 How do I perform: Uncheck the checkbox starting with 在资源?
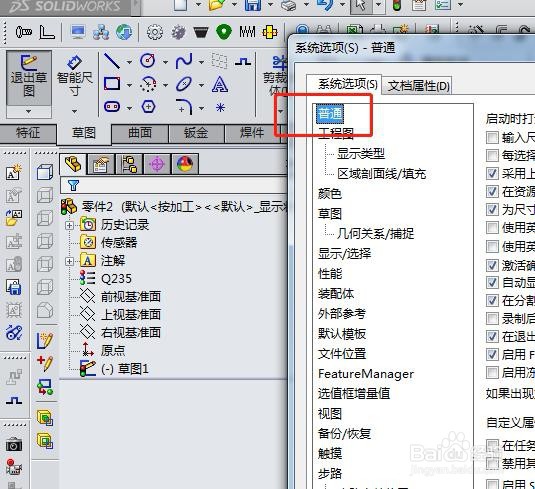point(492,191)
